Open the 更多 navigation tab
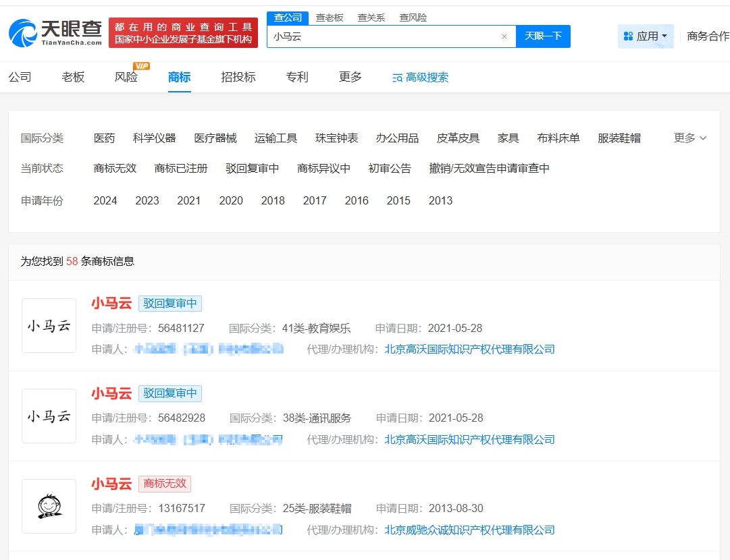Screen dimensions: 730x560 tap(350, 77)
